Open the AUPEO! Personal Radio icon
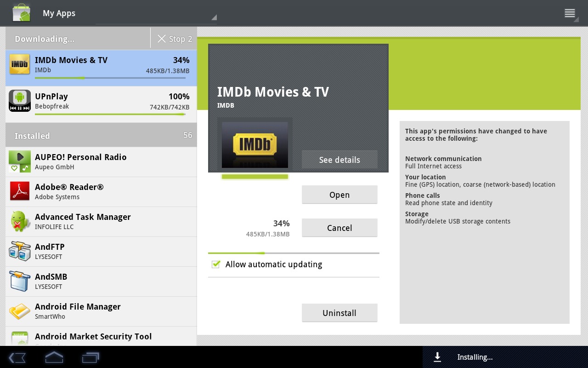The height and width of the screenshot is (368, 588). click(20, 161)
